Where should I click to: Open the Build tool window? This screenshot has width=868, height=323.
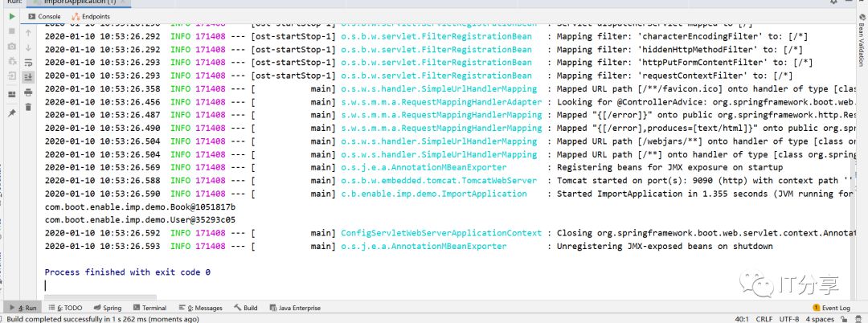click(x=246, y=308)
